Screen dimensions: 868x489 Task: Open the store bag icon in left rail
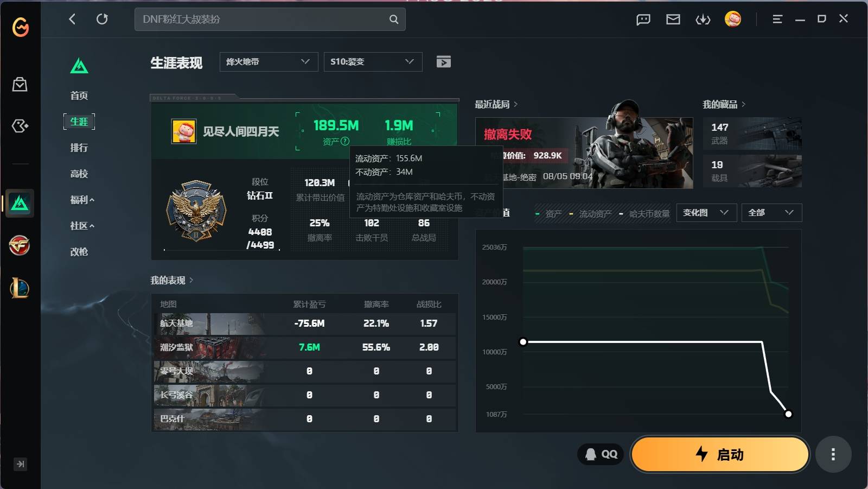pos(20,84)
